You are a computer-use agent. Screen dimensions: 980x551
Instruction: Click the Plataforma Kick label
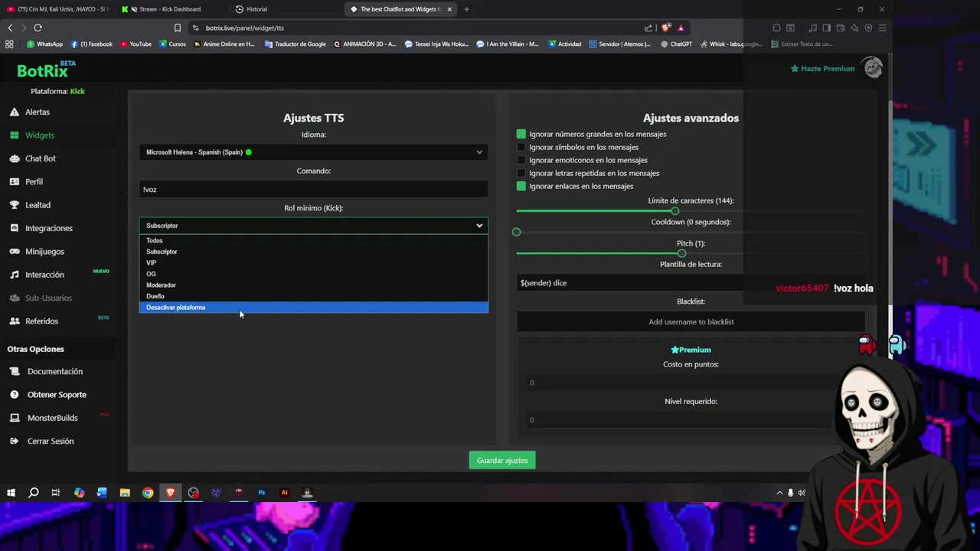(x=57, y=91)
